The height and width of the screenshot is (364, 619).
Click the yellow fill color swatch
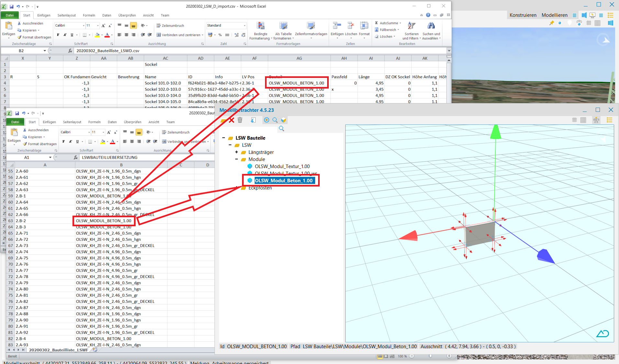tap(97, 35)
